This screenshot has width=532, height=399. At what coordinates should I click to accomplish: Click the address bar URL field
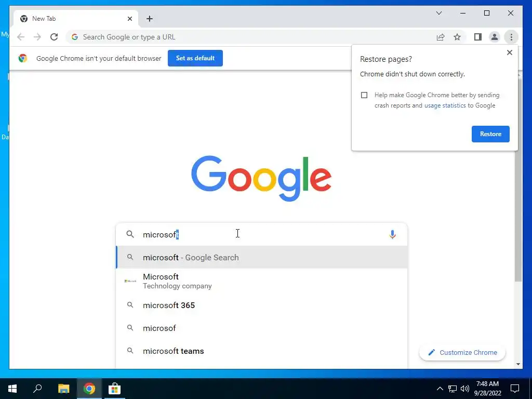(251, 37)
